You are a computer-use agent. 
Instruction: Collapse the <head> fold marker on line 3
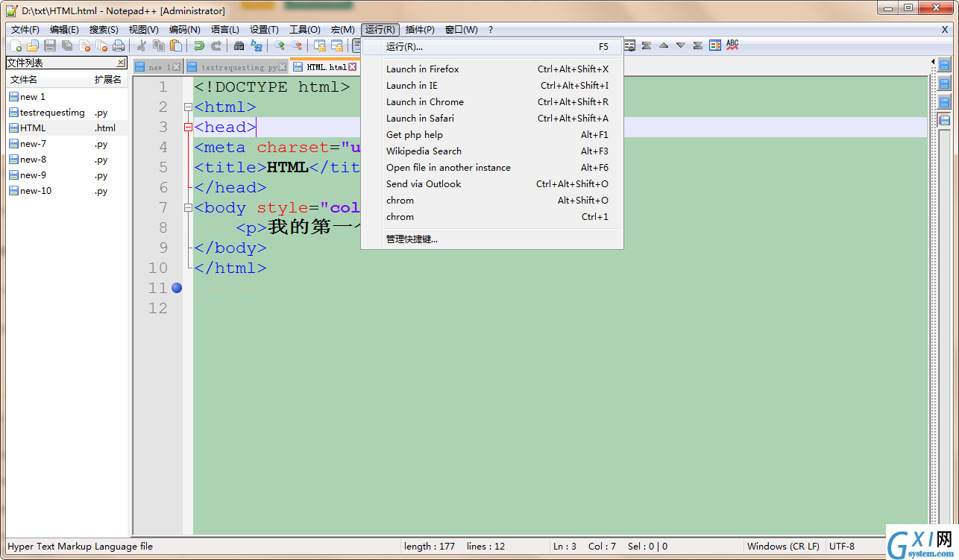tap(188, 128)
